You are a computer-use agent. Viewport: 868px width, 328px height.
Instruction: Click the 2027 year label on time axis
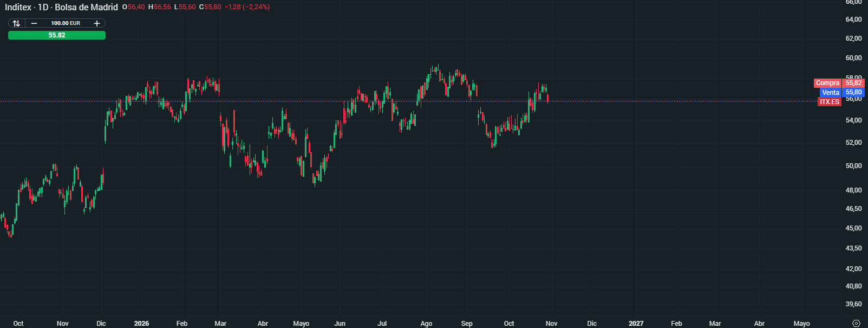tap(636, 324)
